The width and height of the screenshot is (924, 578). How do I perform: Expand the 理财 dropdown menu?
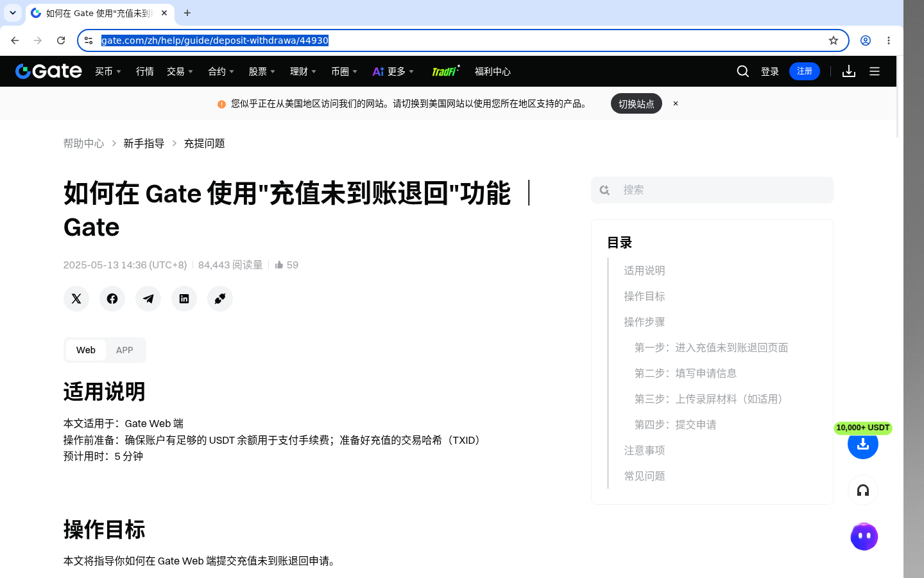[304, 71]
